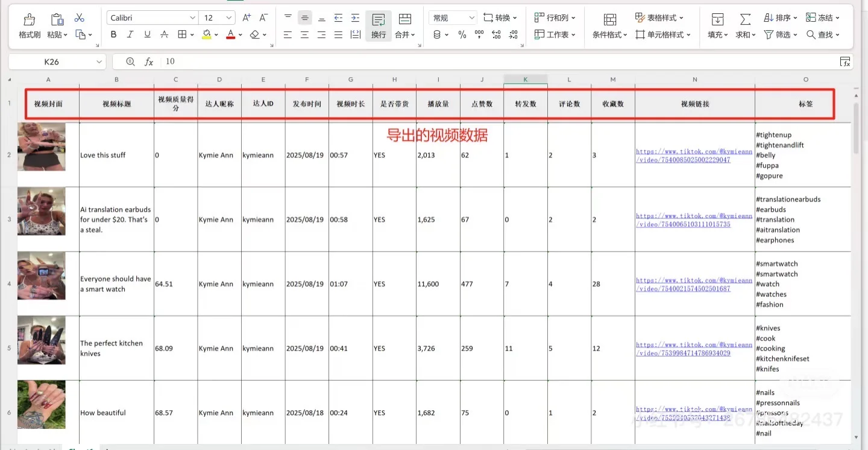This screenshot has height=450, width=868.
Task: Open the 工作表 worksheet menu
Action: (555, 35)
